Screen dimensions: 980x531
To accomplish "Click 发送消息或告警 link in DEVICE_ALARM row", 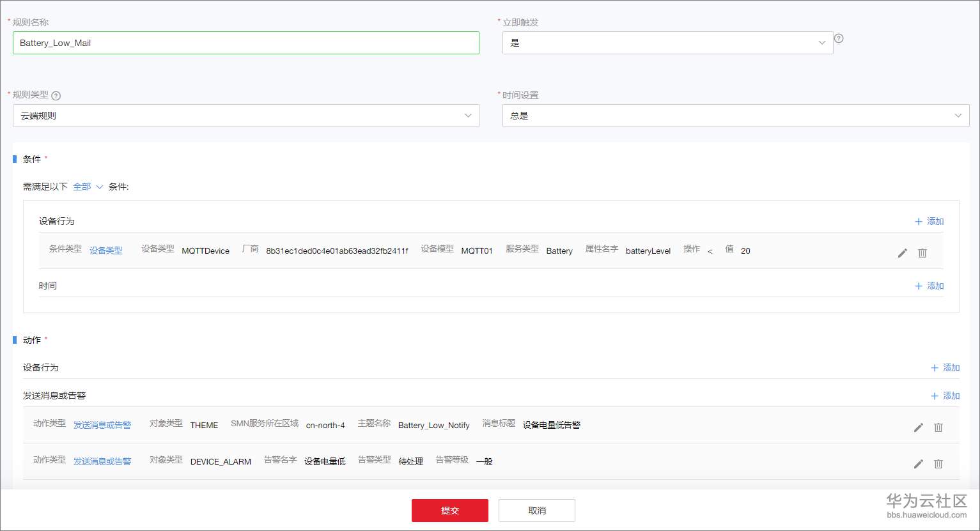I will coord(102,461).
